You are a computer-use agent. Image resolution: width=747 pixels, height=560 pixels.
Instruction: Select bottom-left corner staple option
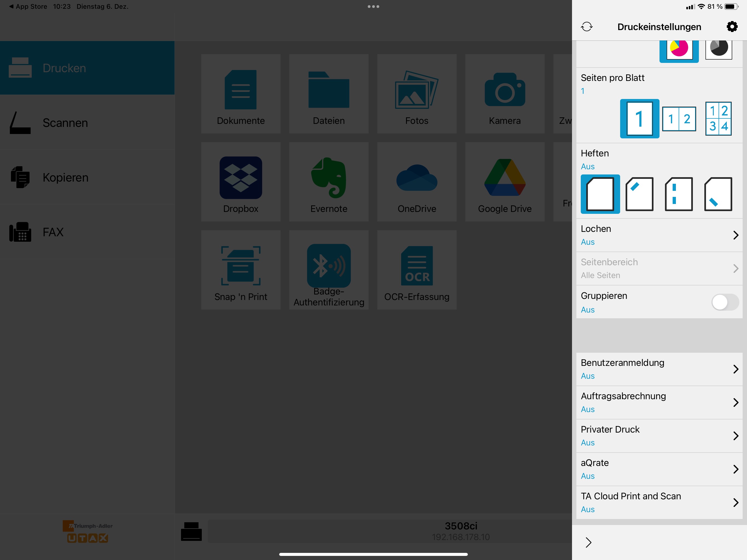point(718,194)
